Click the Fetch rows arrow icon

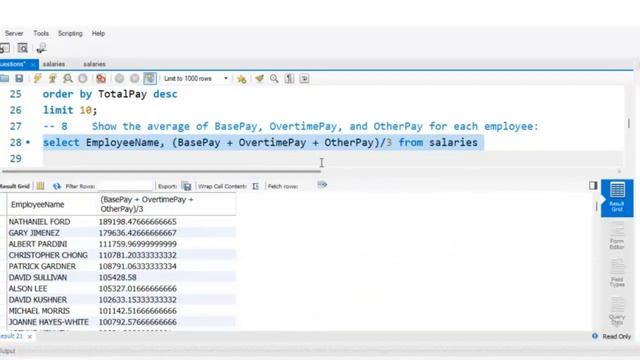(322, 185)
